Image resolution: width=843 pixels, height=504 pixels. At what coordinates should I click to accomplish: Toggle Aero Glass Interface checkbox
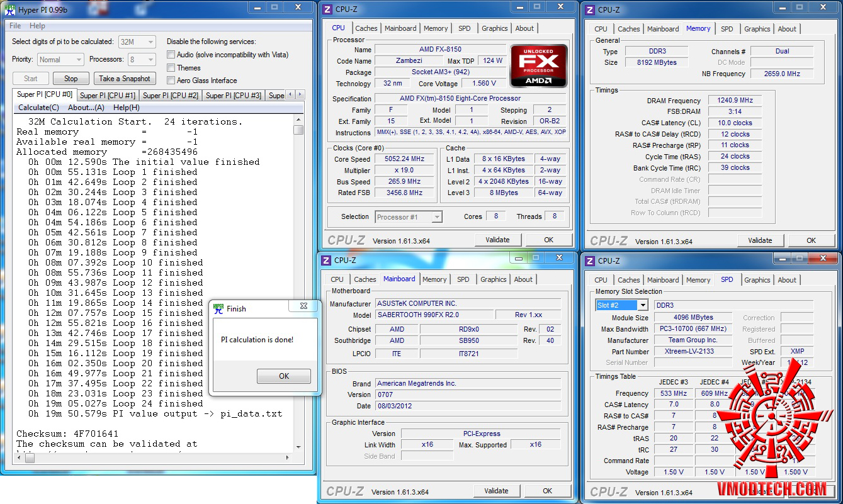(171, 80)
